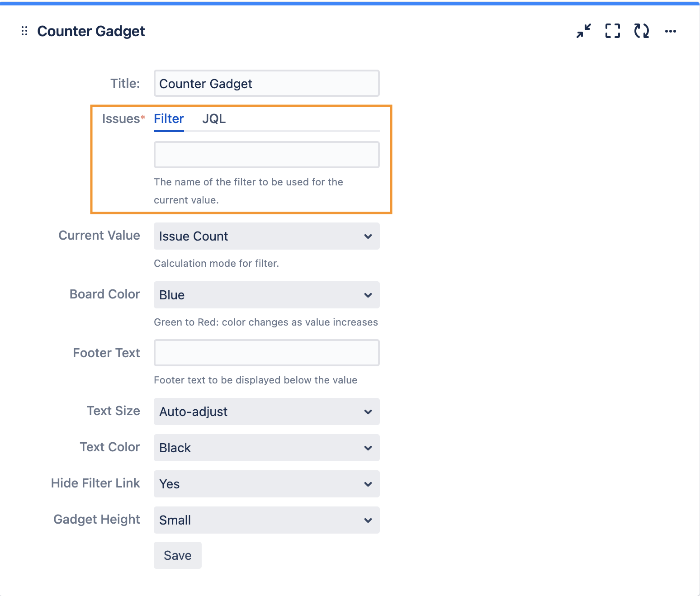This screenshot has height=596, width=700.
Task: Open the Current Value dropdown
Action: pos(266,236)
